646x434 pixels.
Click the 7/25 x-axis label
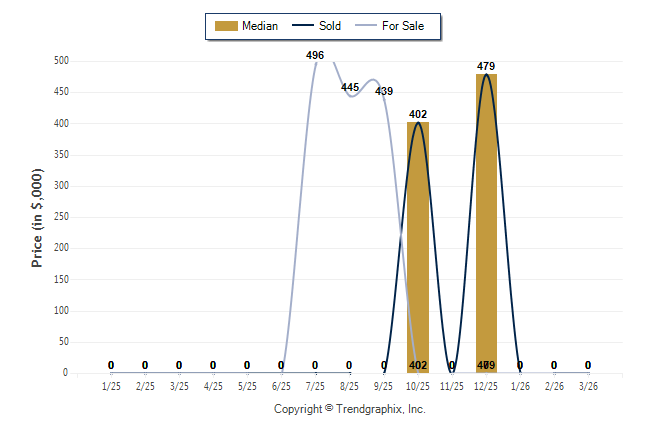315,385
